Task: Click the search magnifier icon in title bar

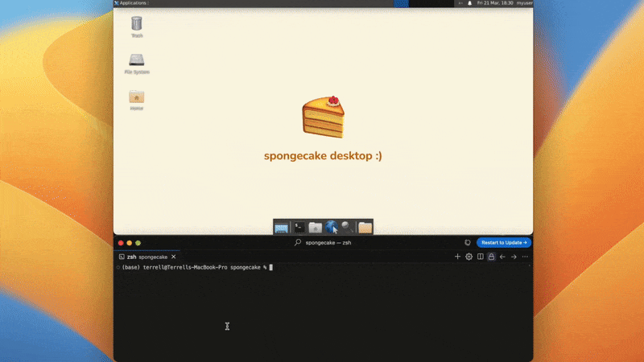Action: (298, 243)
